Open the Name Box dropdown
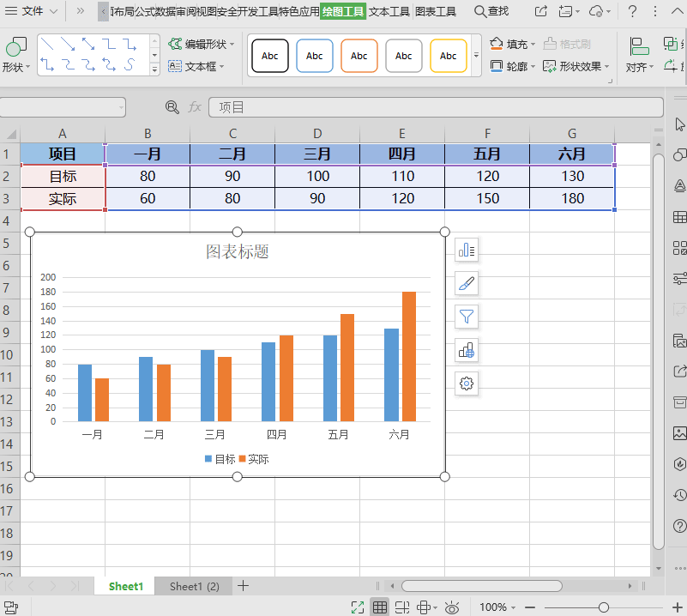Screen dimensions: 687x616 click(x=122, y=107)
